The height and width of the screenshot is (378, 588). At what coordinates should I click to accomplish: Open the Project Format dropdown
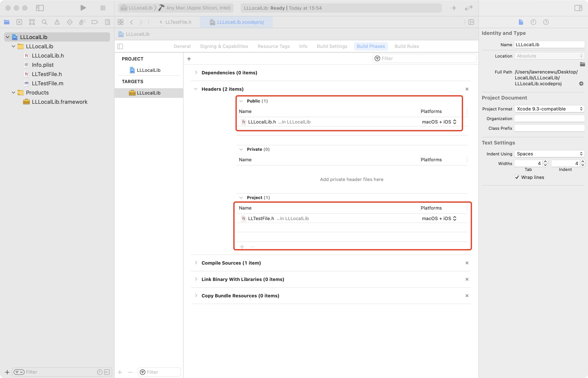pos(550,109)
